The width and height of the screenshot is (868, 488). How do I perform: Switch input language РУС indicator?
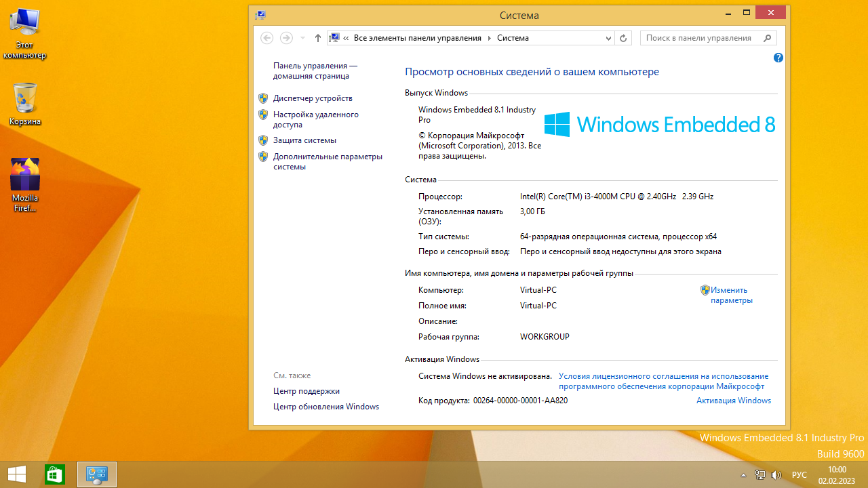(800, 475)
